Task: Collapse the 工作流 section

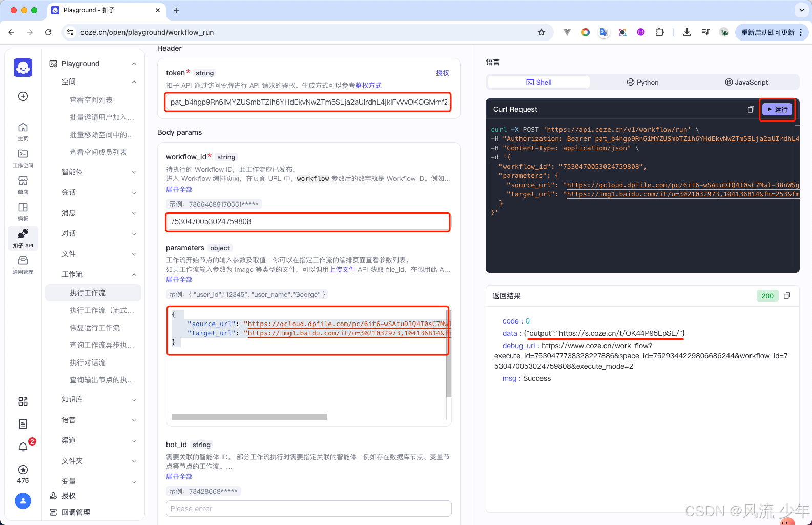Action: click(134, 275)
